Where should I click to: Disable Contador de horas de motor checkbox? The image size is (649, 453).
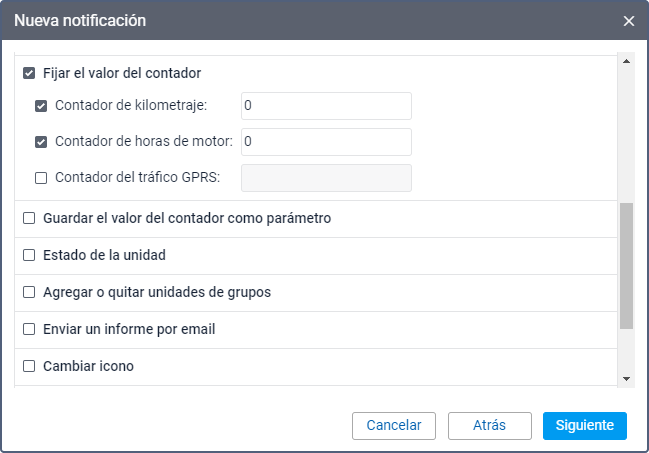click(x=41, y=142)
